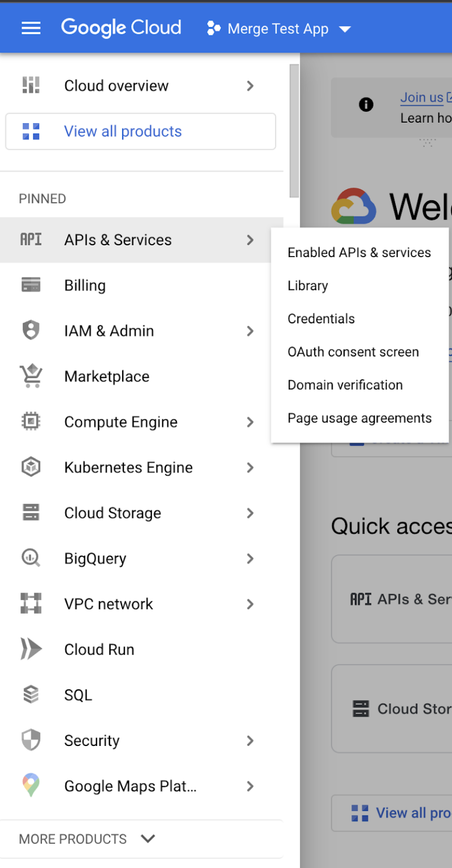This screenshot has height=868, width=452.
Task: Click the BigQuery magnifier icon
Action: [x=31, y=558]
